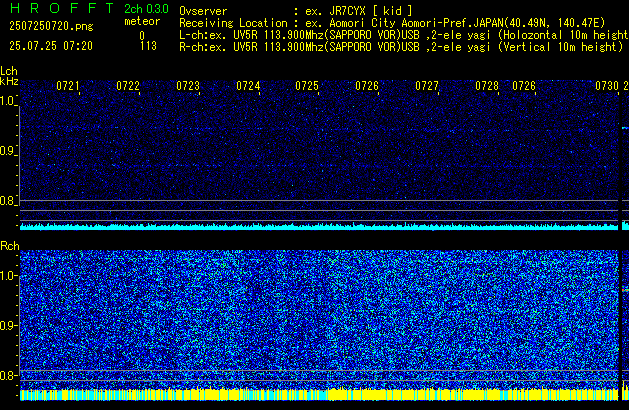Click the 0723 time marker

click(x=188, y=86)
